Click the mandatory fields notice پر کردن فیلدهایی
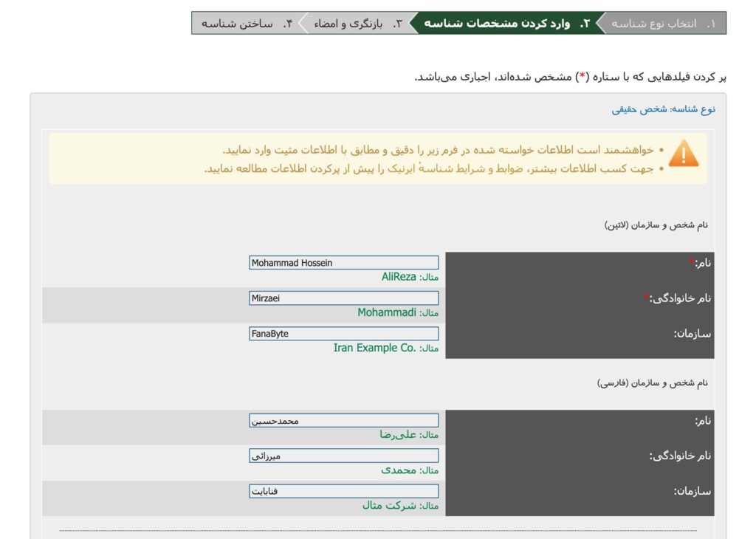Viewport: 756px width, 539px height. (571, 77)
